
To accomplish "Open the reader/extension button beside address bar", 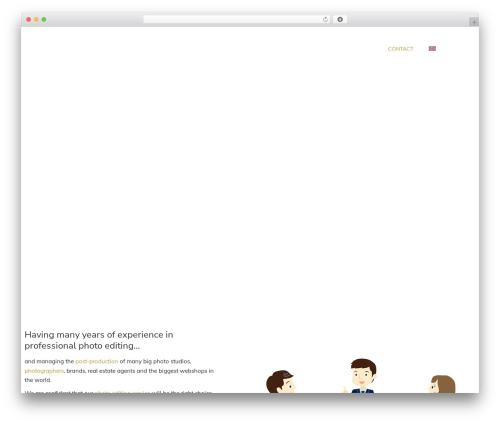I will point(340,20).
